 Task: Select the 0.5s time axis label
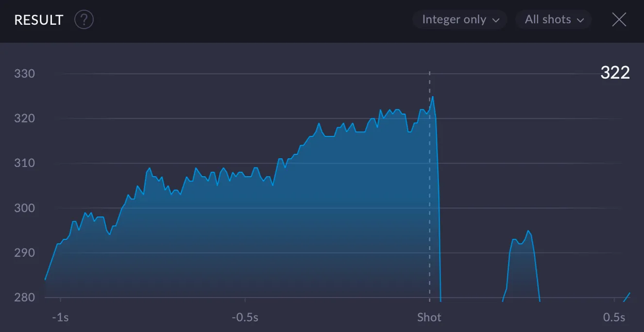point(614,317)
